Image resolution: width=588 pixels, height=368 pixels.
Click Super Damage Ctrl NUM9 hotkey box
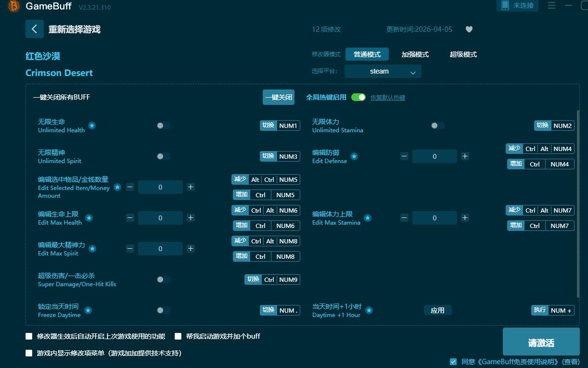272,279
